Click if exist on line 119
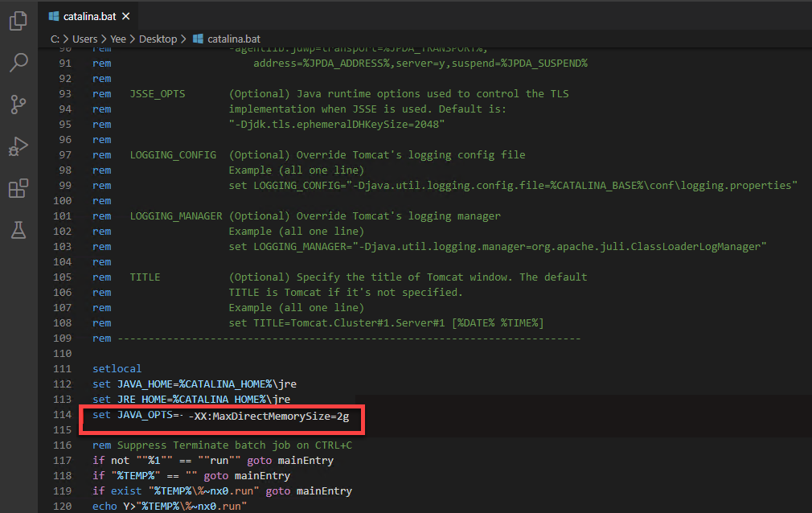The height and width of the screenshot is (513, 812). tap(117, 490)
